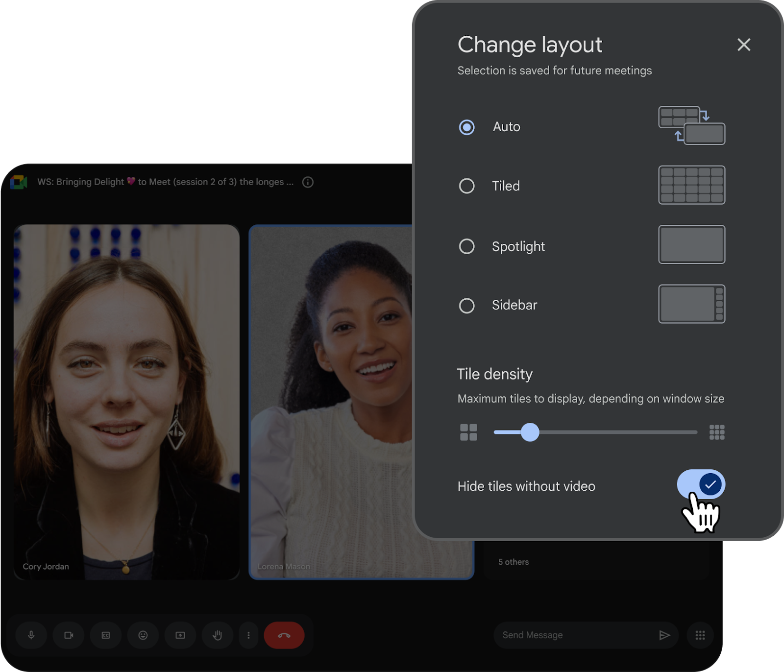784x672 pixels.
Task: Adjust the Tile density slider handle
Action: pos(530,432)
